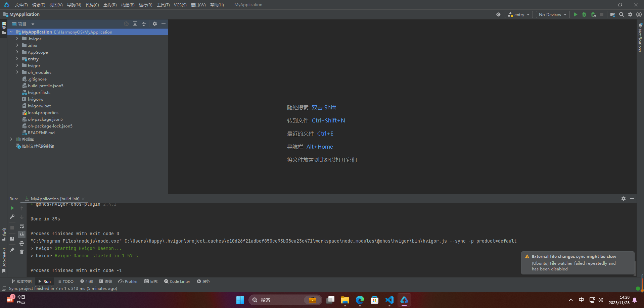The width and height of the screenshot is (644, 308).
Task: Open the 构建(B) menu
Action: 128,5
